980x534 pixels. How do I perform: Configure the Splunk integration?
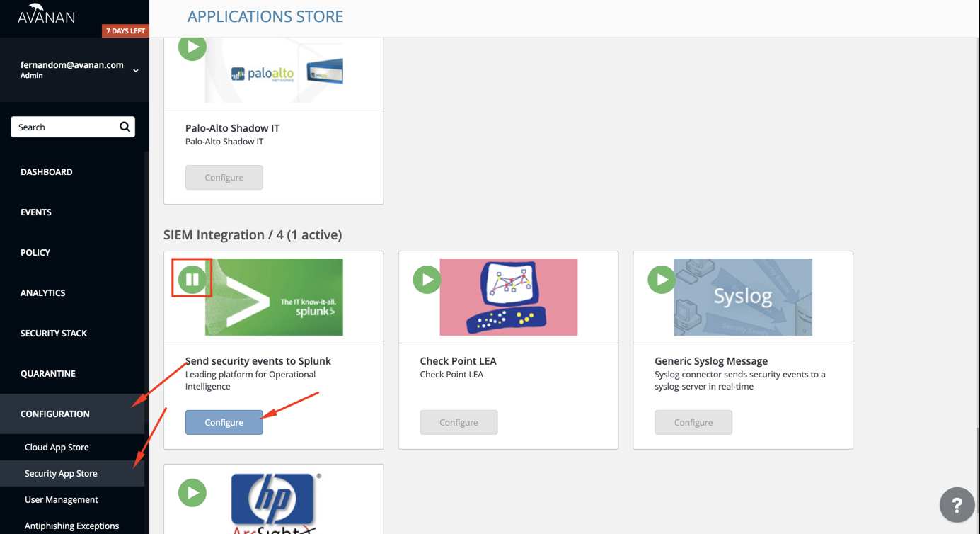(x=224, y=422)
